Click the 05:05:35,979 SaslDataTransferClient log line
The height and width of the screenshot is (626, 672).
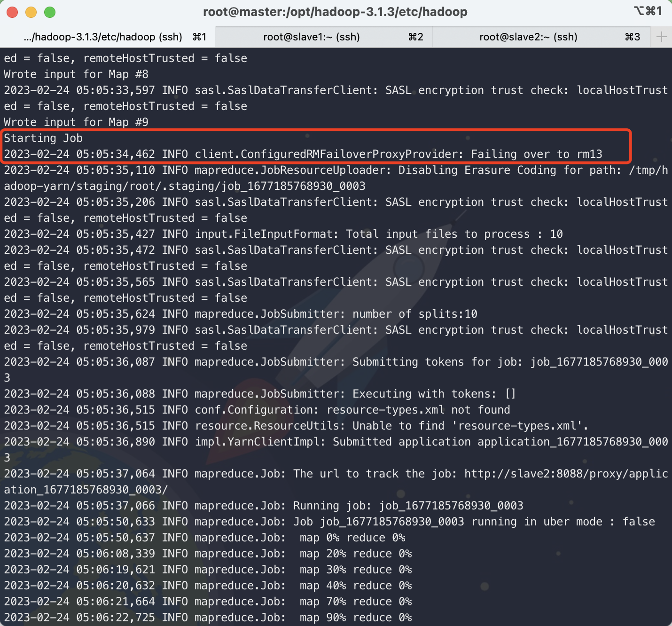click(336, 330)
